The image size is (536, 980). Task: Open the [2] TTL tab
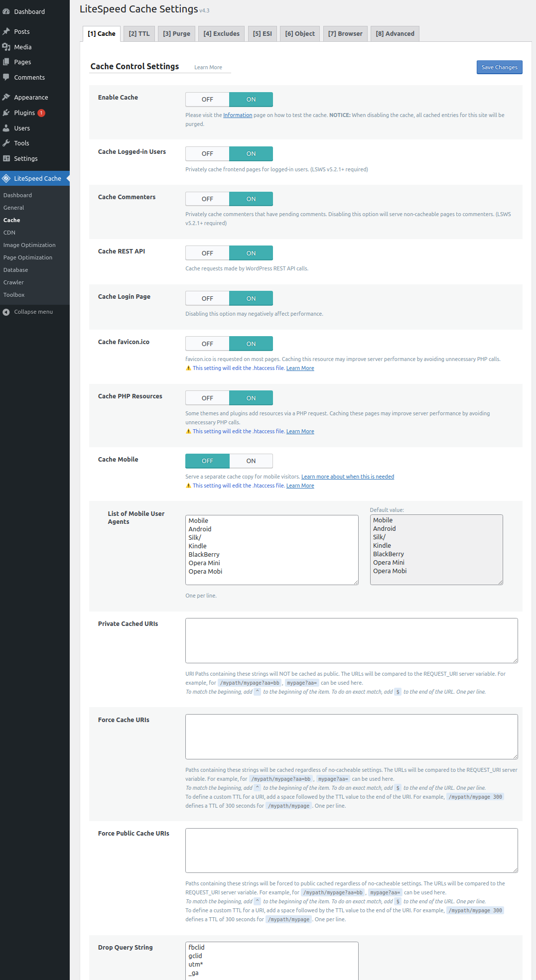139,34
